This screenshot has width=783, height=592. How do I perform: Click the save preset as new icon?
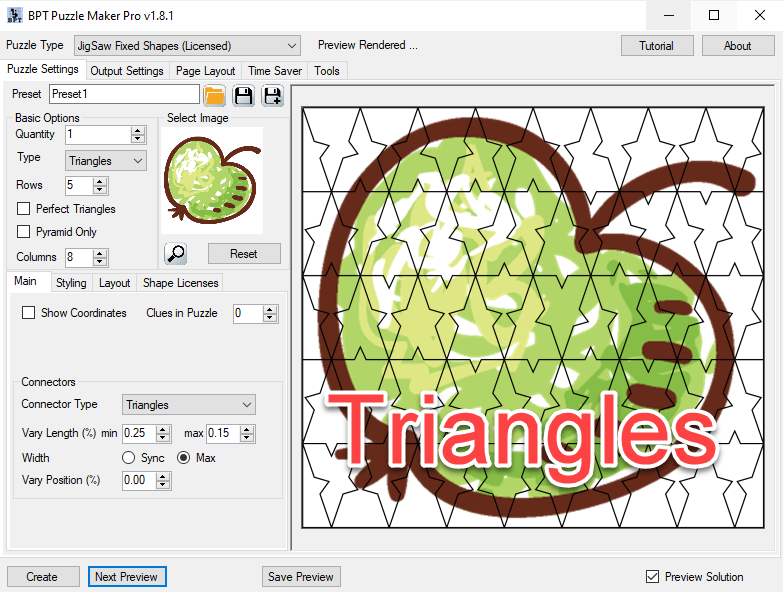point(272,95)
